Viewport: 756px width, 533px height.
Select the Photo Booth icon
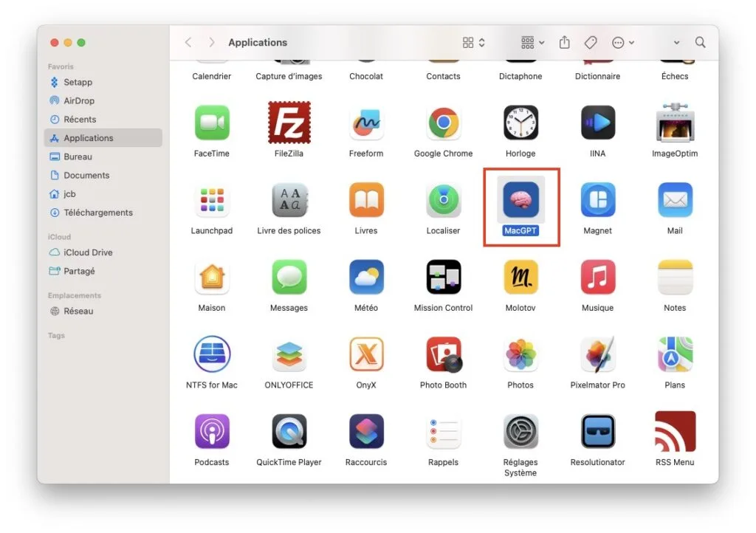(x=444, y=354)
